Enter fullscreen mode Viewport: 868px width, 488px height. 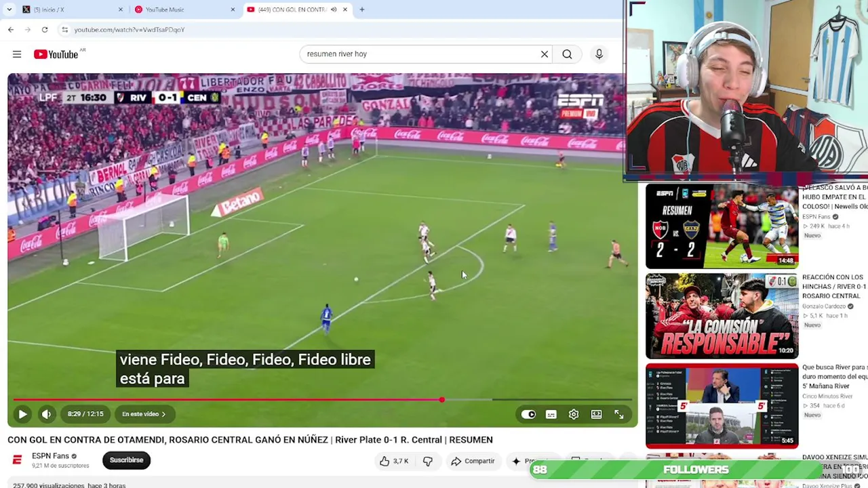pyautogui.click(x=619, y=414)
